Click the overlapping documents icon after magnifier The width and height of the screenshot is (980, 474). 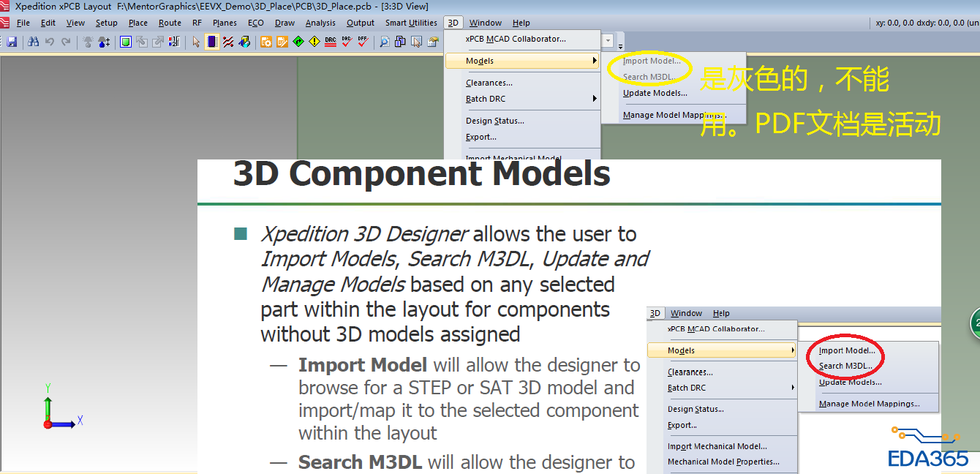[x=400, y=42]
